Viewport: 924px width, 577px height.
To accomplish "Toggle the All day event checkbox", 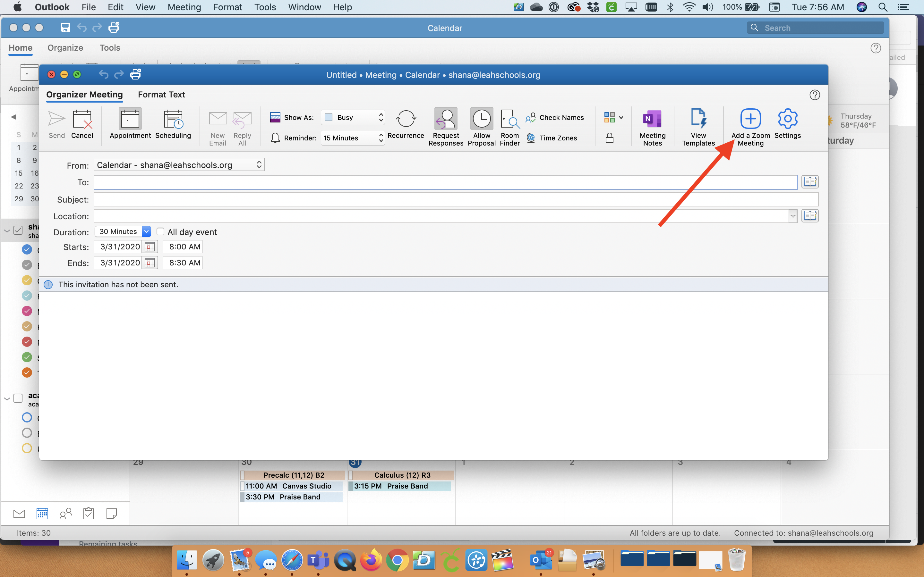I will point(160,232).
